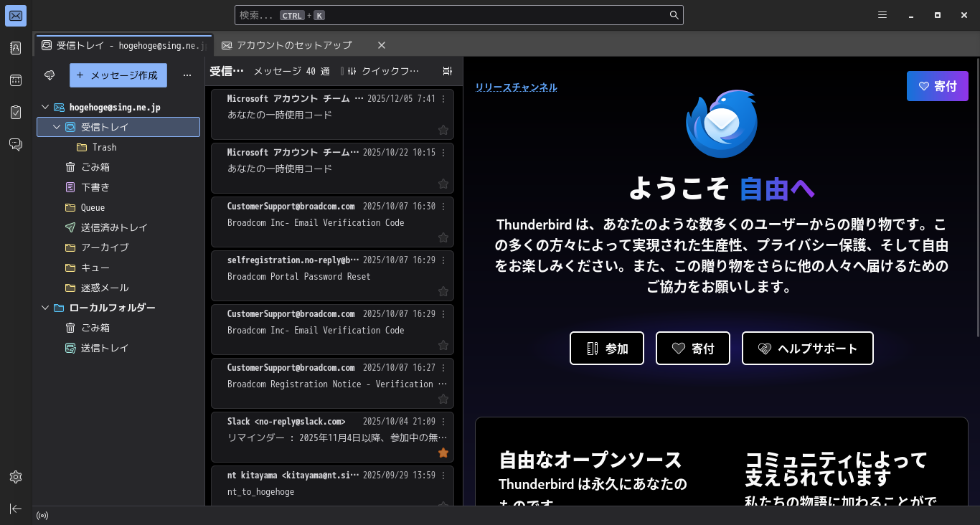Click the get messages cloud icon
This screenshot has width=980, height=525.
pos(50,75)
